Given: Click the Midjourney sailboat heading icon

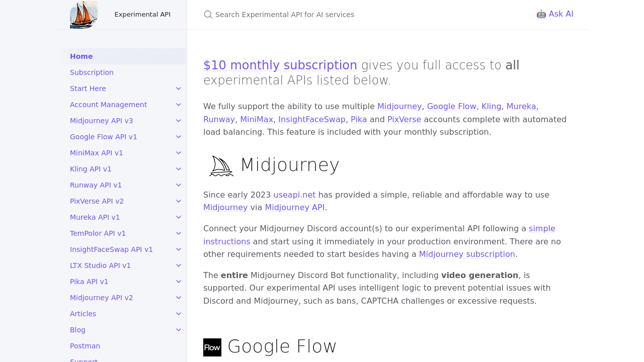Looking at the screenshot, I should point(221,165).
